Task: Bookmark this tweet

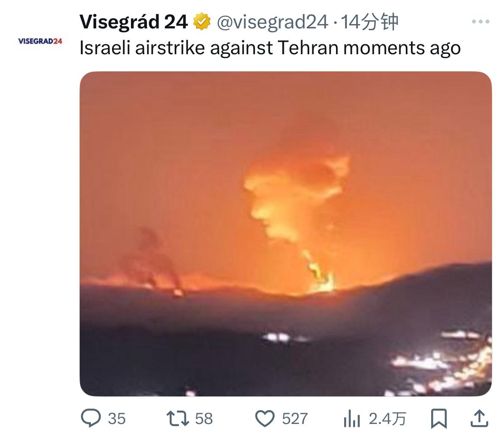Action: click(x=439, y=418)
